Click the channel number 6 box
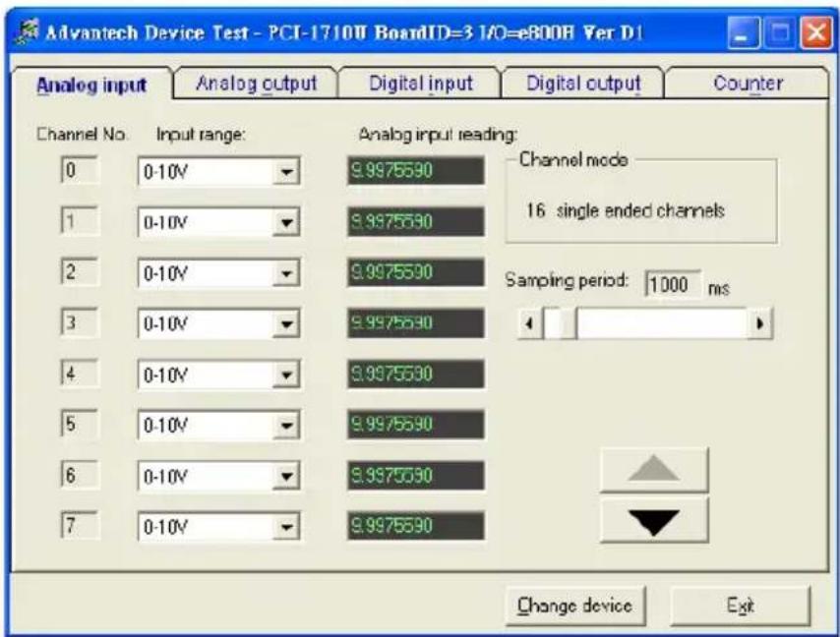Viewport: 840px width, 637px height. point(80,474)
